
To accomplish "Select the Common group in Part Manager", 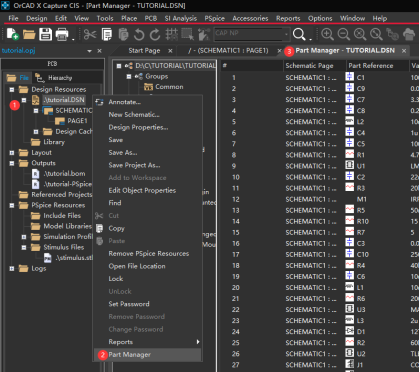I will pyautogui.click(x=169, y=87).
